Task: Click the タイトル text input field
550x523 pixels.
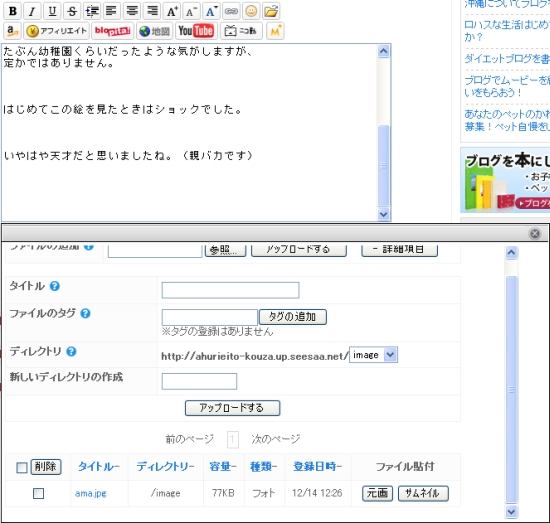Action: tap(230, 290)
